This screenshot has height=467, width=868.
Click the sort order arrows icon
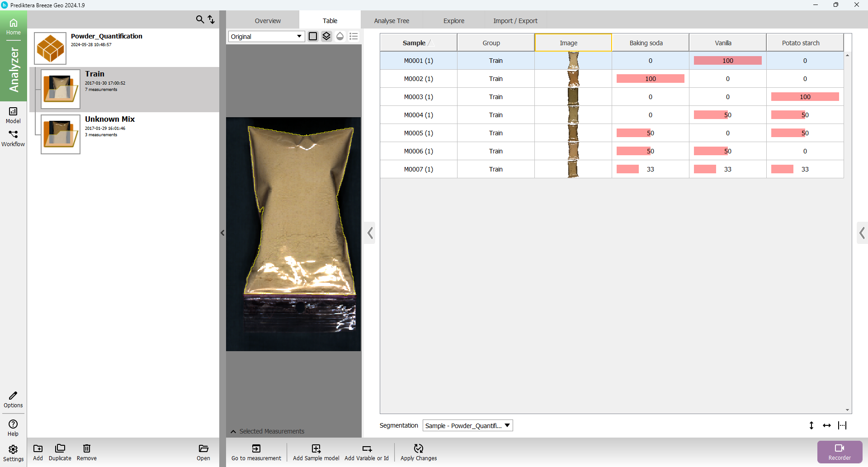coord(211,19)
